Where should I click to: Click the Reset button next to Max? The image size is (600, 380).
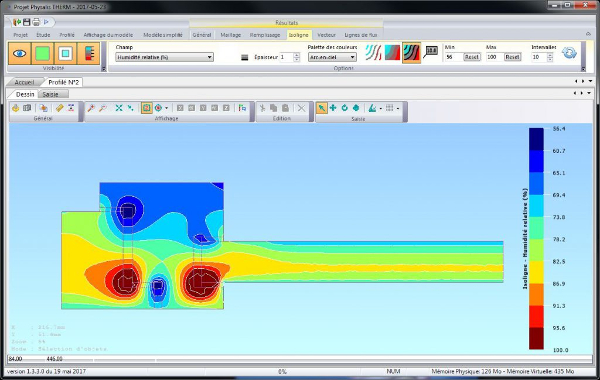(512, 57)
